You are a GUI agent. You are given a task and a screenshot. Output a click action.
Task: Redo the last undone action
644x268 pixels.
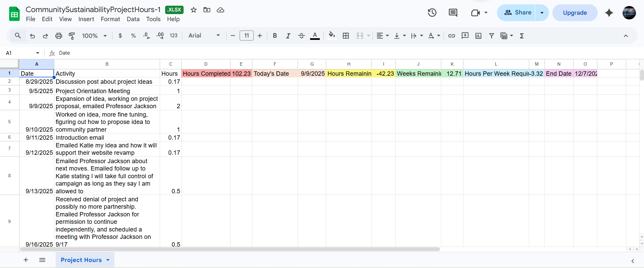(x=45, y=36)
